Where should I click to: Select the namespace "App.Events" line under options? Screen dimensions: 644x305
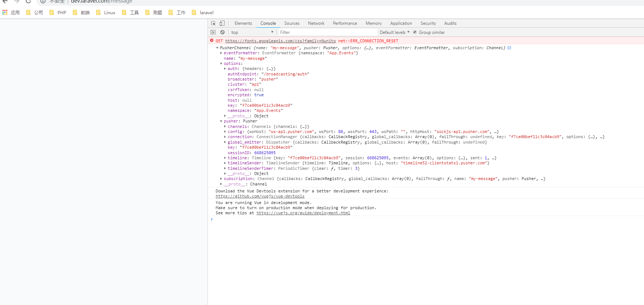point(255,111)
